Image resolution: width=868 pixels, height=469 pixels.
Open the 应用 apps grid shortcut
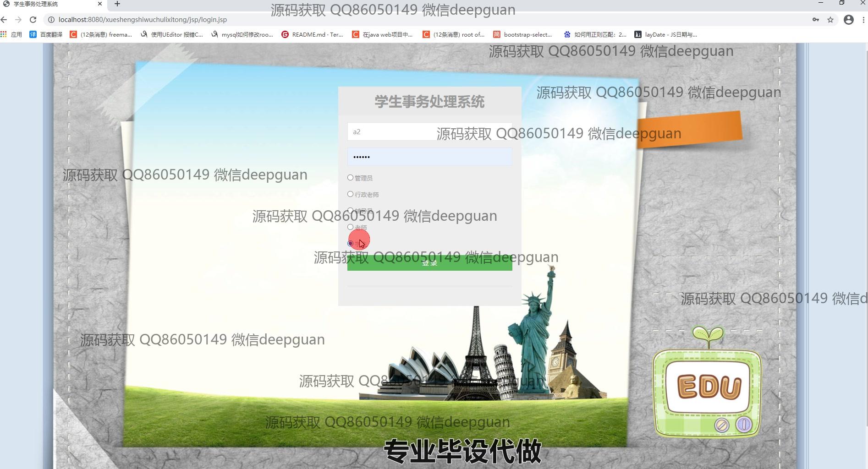[x=11, y=34]
